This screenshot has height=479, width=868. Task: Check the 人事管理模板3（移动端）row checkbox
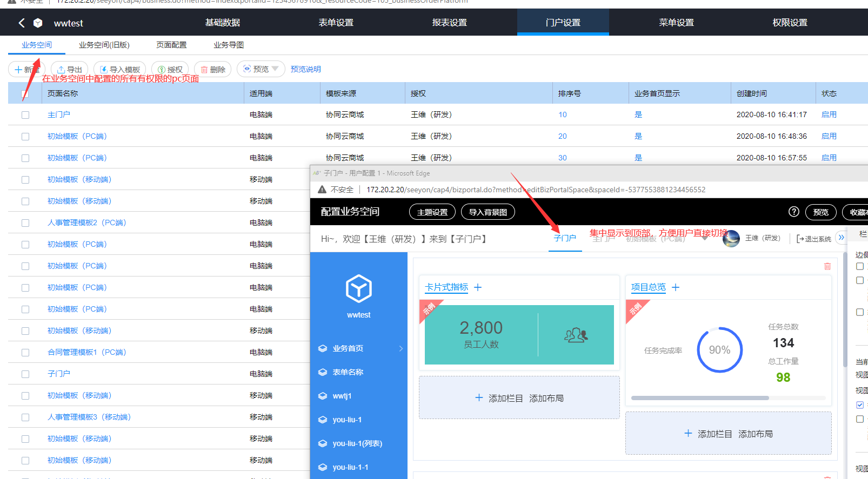(x=25, y=417)
